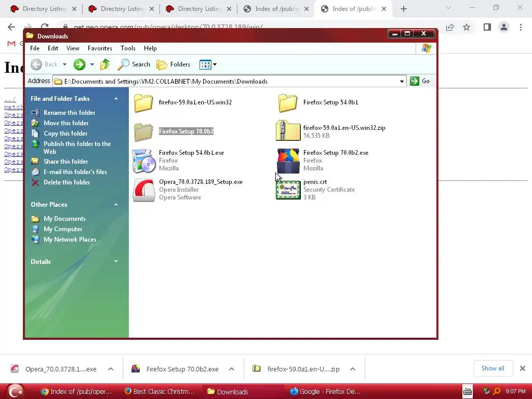The height and width of the screenshot is (399, 532).
Task: Open the Address bar dropdown list
Action: (x=402, y=82)
